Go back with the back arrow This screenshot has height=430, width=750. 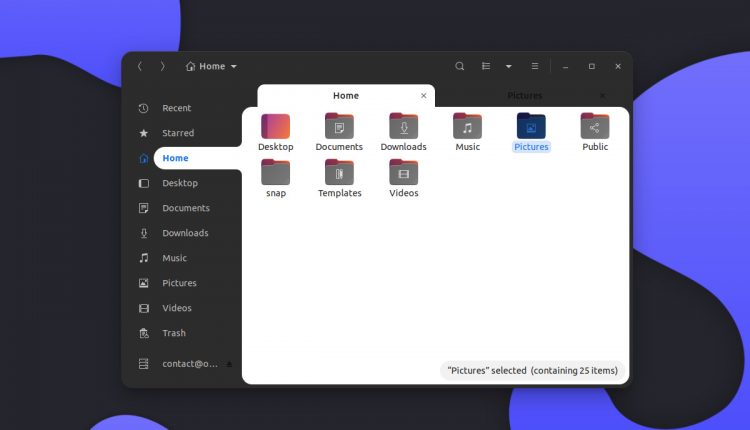point(140,66)
